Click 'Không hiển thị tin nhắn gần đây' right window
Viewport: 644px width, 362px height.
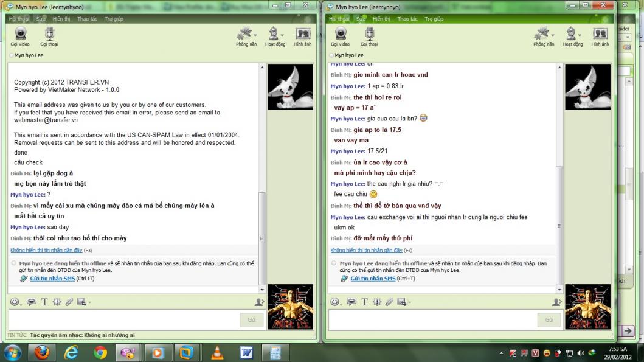point(366,250)
